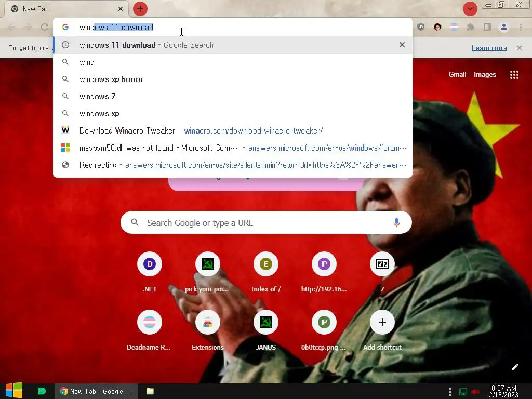Open the Redirecting answers.microsoft.com suggestion
The height and width of the screenshot is (399, 532).
coord(233,165)
